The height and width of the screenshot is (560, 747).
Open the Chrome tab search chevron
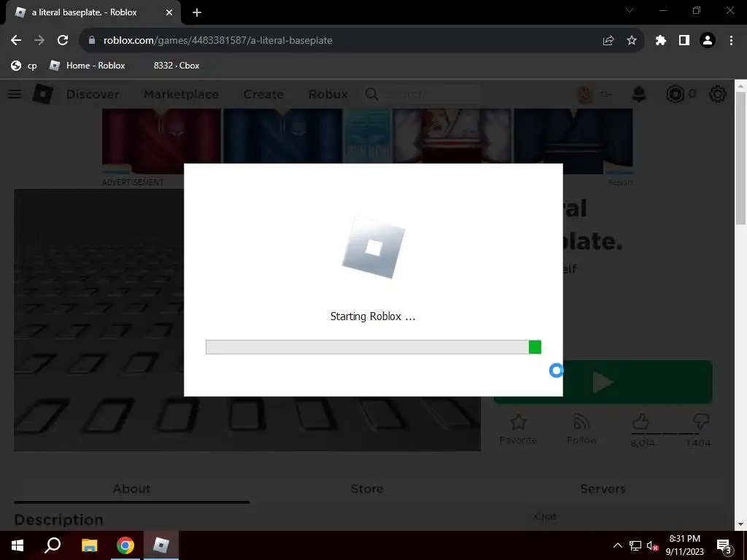click(630, 10)
